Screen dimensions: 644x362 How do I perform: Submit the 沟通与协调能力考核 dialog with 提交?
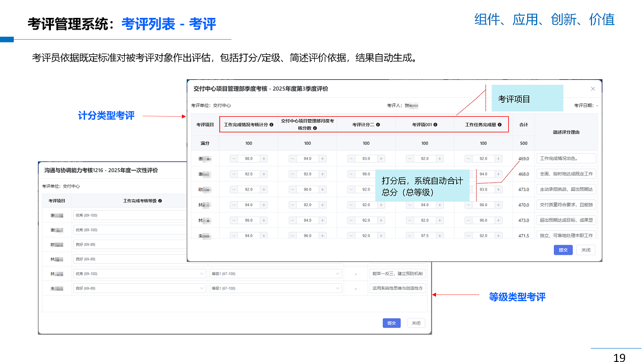[391, 323]
